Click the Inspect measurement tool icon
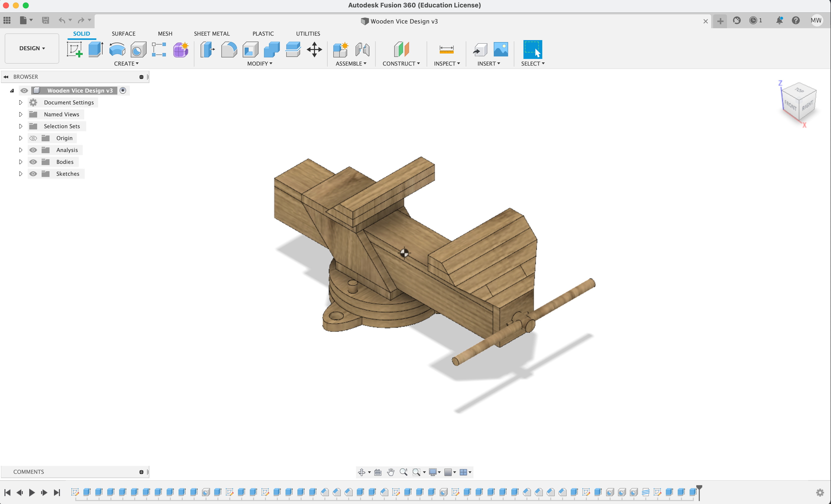Image resolution: width=831 pixels, height=504 pixels. coord(446,50)
